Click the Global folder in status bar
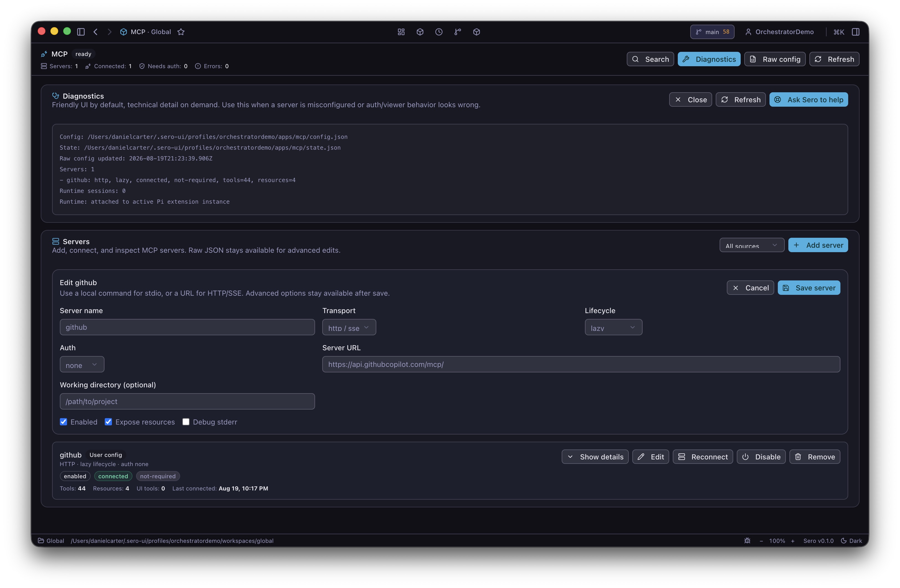This screenshot has height=588, width=900. pyautogui.click(x=51, y=541)
